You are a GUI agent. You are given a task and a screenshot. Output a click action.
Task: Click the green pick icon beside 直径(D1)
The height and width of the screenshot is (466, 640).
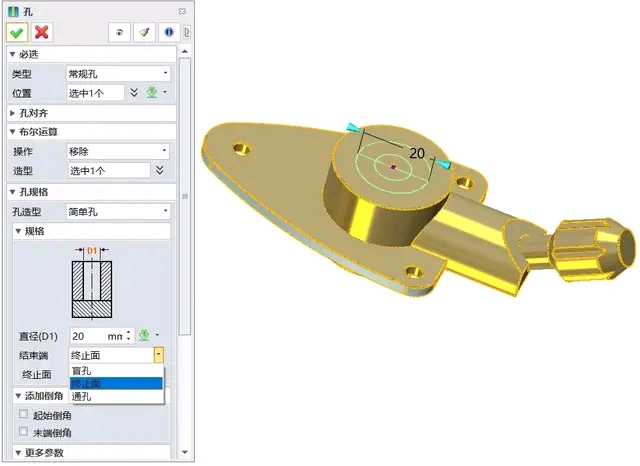pos(144,335)
